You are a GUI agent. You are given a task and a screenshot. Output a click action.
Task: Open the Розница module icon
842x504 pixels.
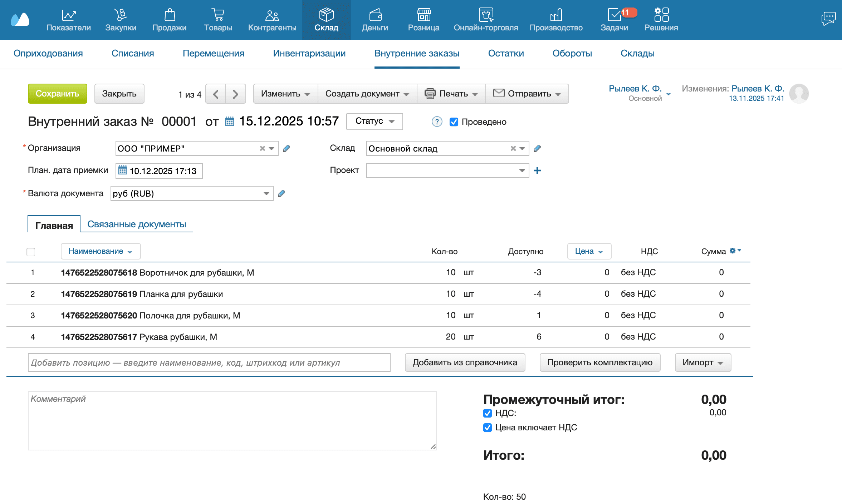click(x=424, y=15)
